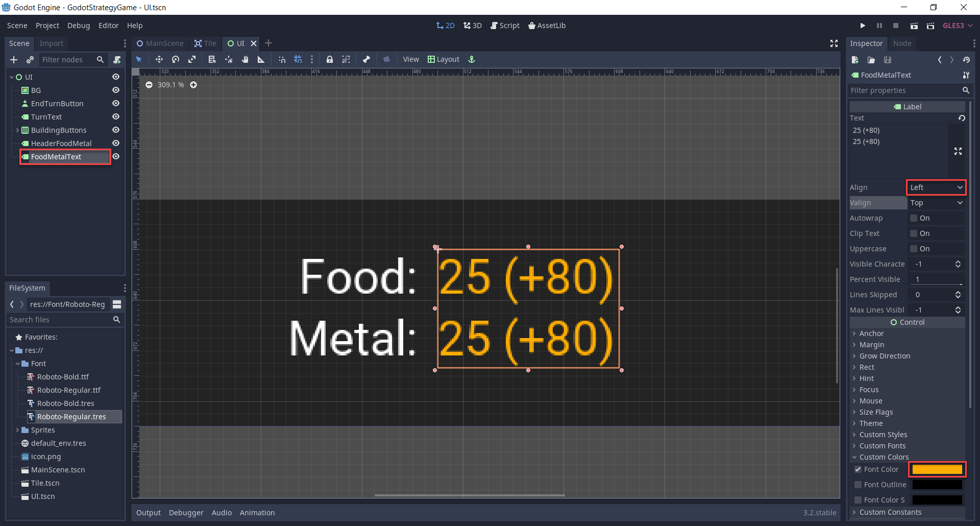980x526 pixels.
Task: Uncheck the Font Color override checkbox
Action: click(858, 469)
